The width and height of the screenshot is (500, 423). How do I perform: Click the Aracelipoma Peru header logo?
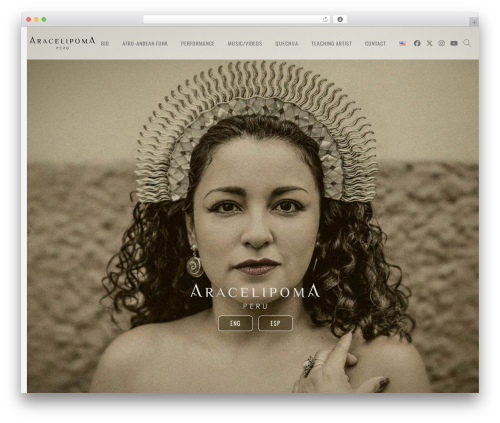point(62,43)
